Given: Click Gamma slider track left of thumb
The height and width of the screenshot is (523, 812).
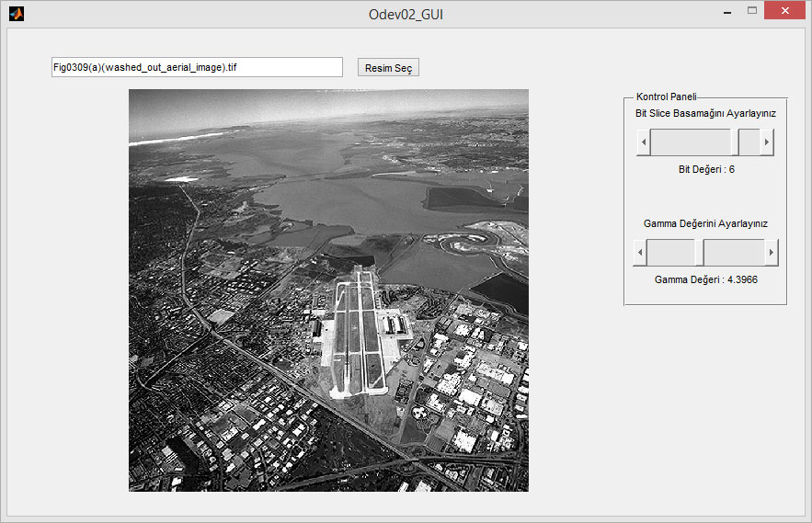Looking at the screenshot, I should pos(670,253).
